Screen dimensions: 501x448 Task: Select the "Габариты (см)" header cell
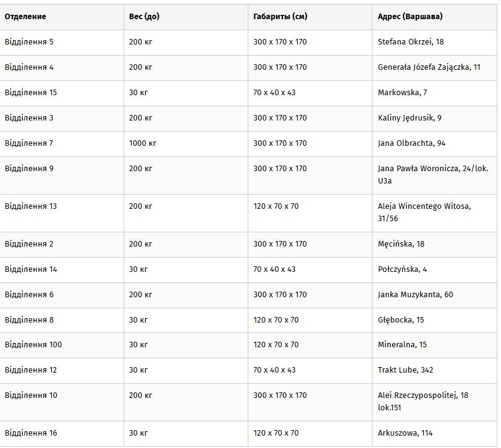click(280, 17)
